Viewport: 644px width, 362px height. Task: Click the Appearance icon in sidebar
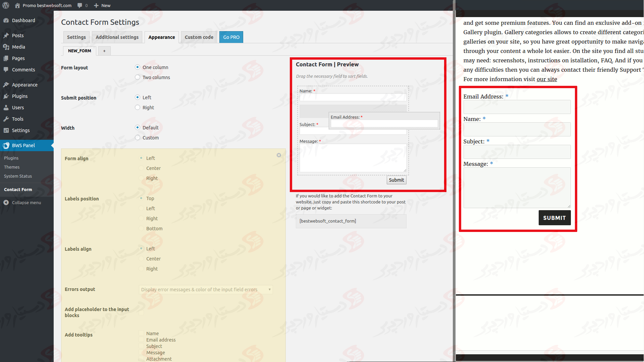[x=7, y=84]
